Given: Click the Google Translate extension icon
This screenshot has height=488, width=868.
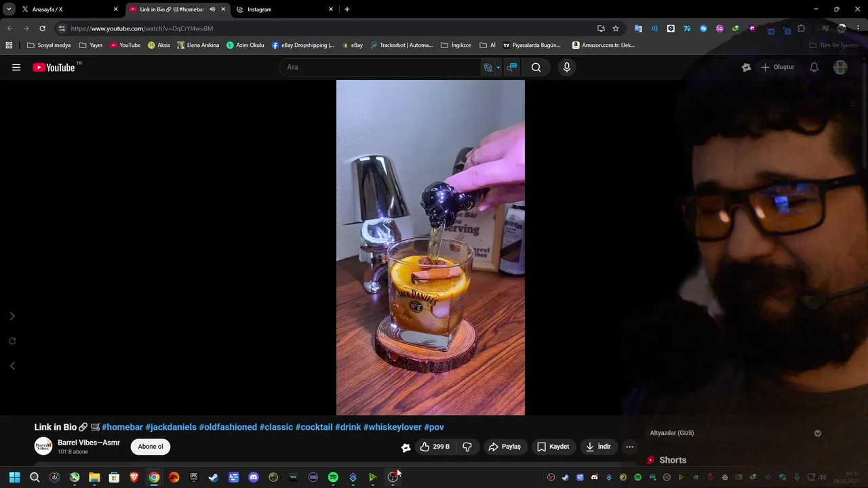Looking at the screenshot, I should [638, 28].
